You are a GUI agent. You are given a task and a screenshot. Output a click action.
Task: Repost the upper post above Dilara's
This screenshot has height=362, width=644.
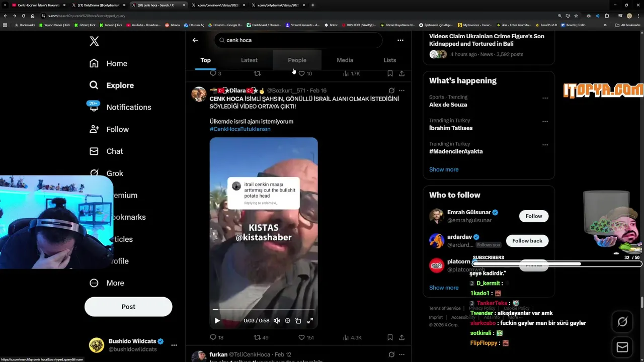click(x=257, y=73)
